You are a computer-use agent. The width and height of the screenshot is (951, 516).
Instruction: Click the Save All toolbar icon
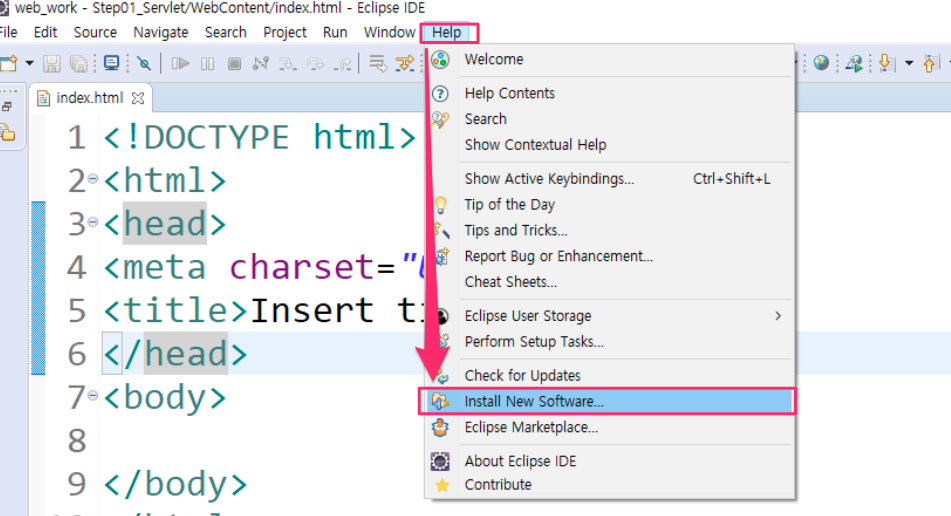pos(79,63)
